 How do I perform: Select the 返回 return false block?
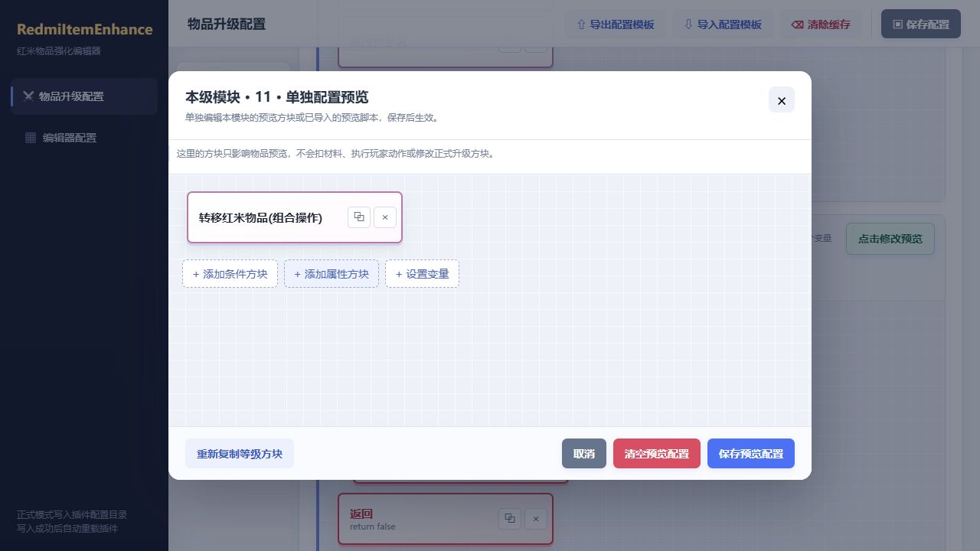click(446, 519)
